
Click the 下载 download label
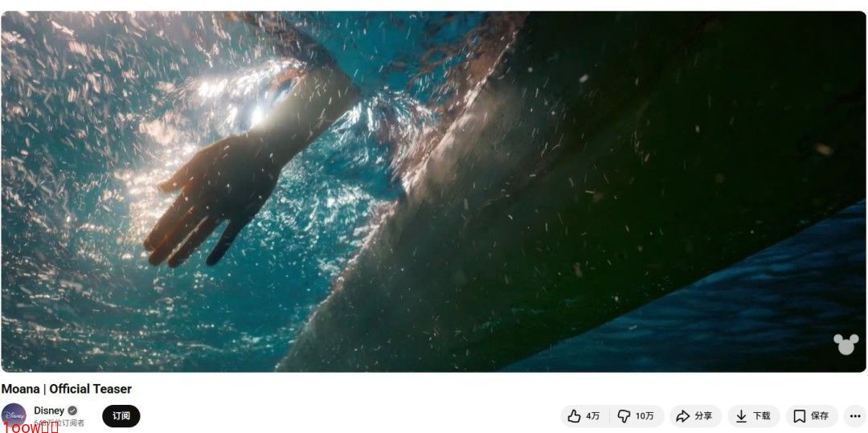pyautogui.click(x=762, y=416)
